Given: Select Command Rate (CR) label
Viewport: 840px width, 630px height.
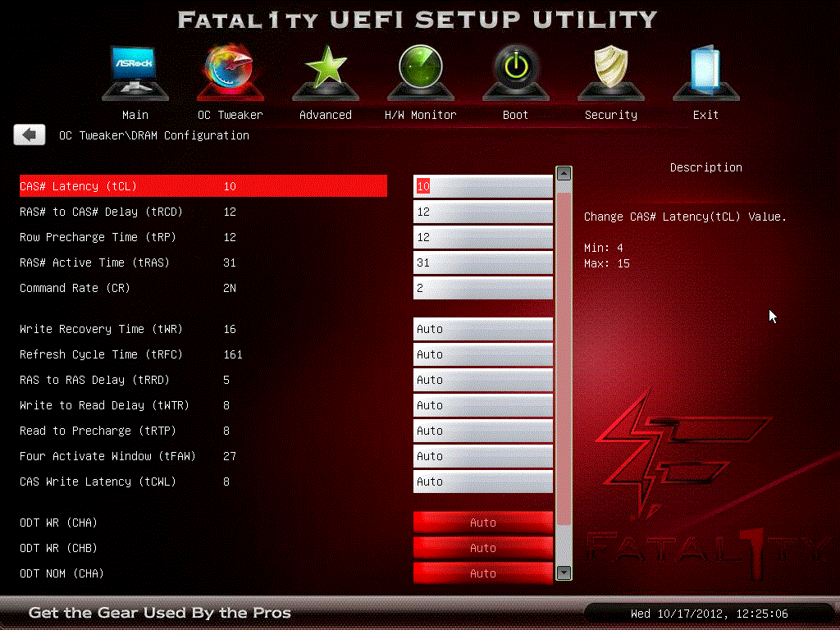Looking at the screenshot, I should pos(75,288).
